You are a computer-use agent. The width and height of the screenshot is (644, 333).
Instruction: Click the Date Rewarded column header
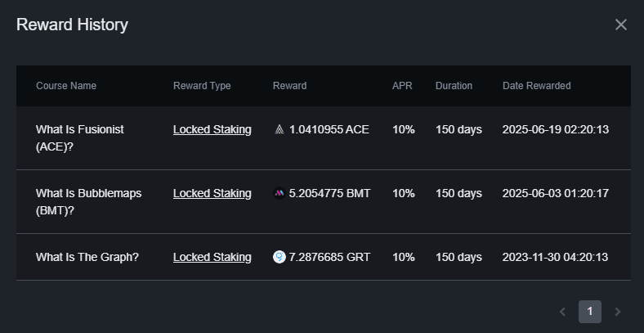[x=536, y=86]
